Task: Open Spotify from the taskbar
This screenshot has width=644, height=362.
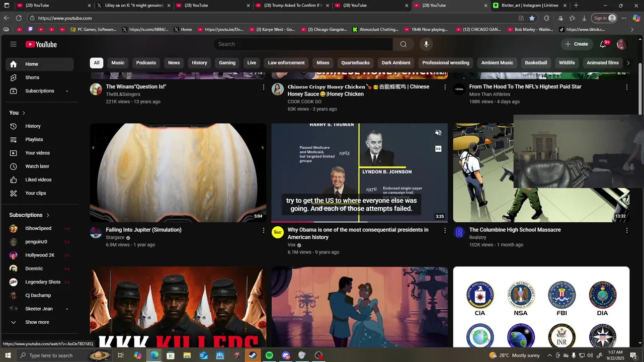Action: [x=269, y=355]
